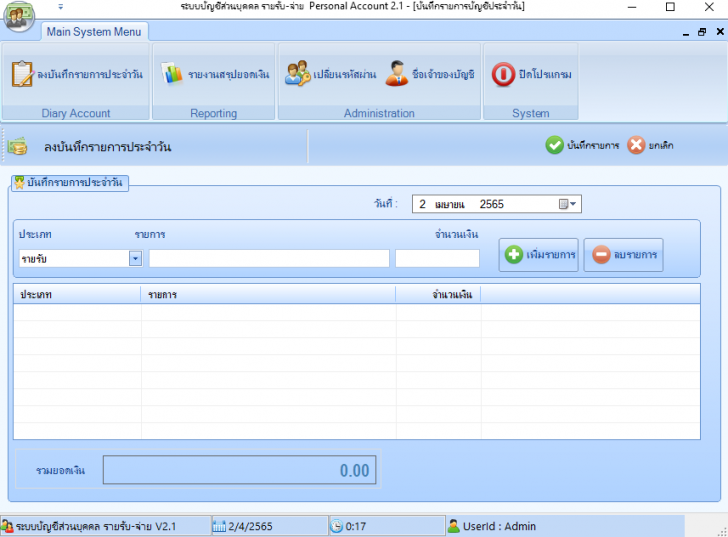The height and width of the screenshot is (537, 728).
Task: Click the item description input field
Action: pyautogui.click(x=269, y=259)
